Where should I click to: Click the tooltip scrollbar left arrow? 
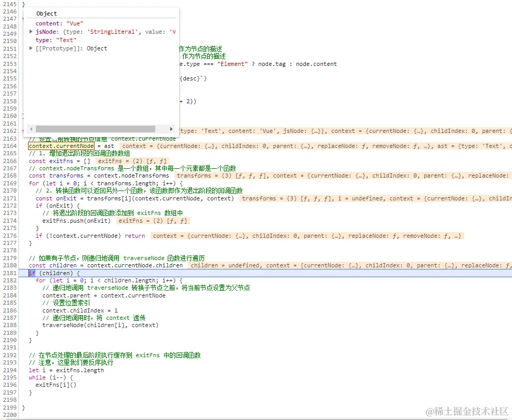[31, 129]
